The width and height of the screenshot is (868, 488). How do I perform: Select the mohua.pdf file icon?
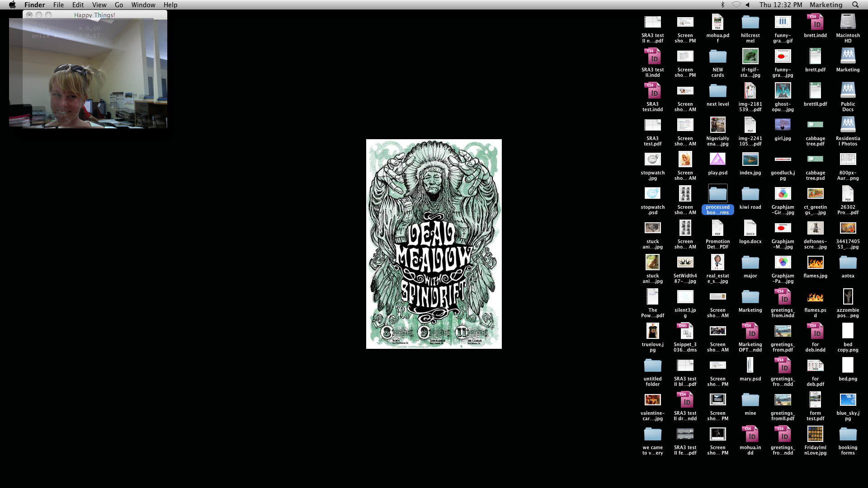[x=717, y=22]
